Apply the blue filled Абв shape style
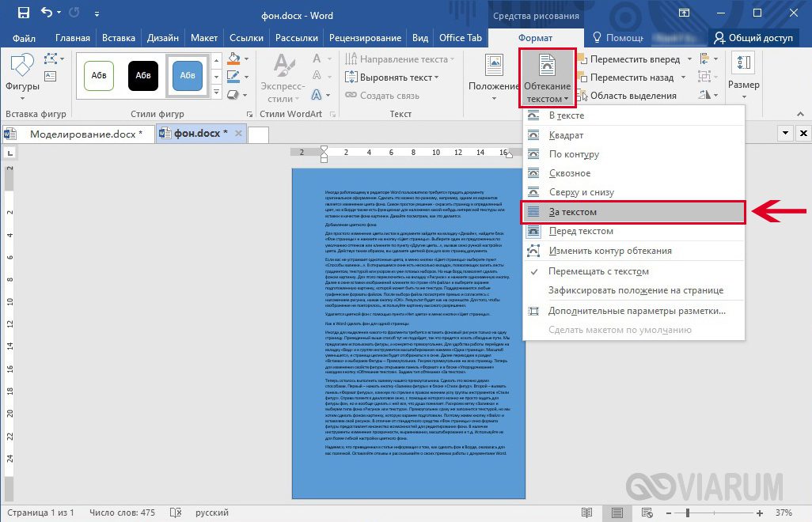Viewport: 812px width, 522px height. pyautogui.click(x=188, y=76)
